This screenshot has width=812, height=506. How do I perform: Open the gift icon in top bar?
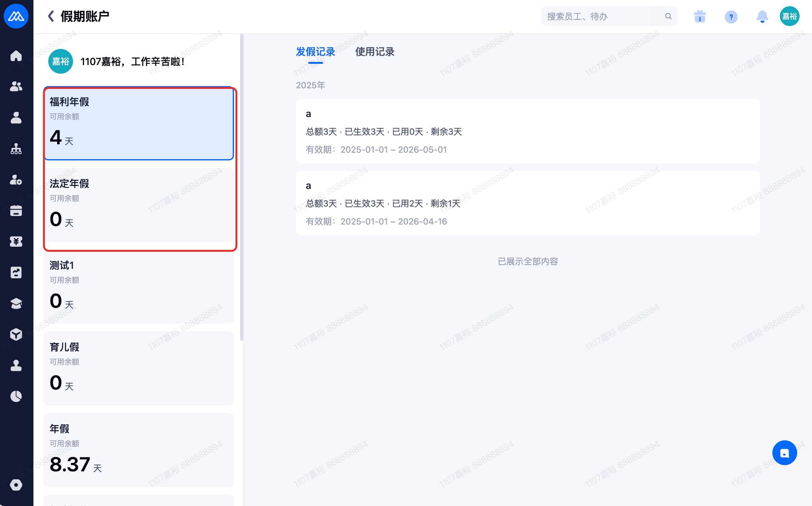700,16
